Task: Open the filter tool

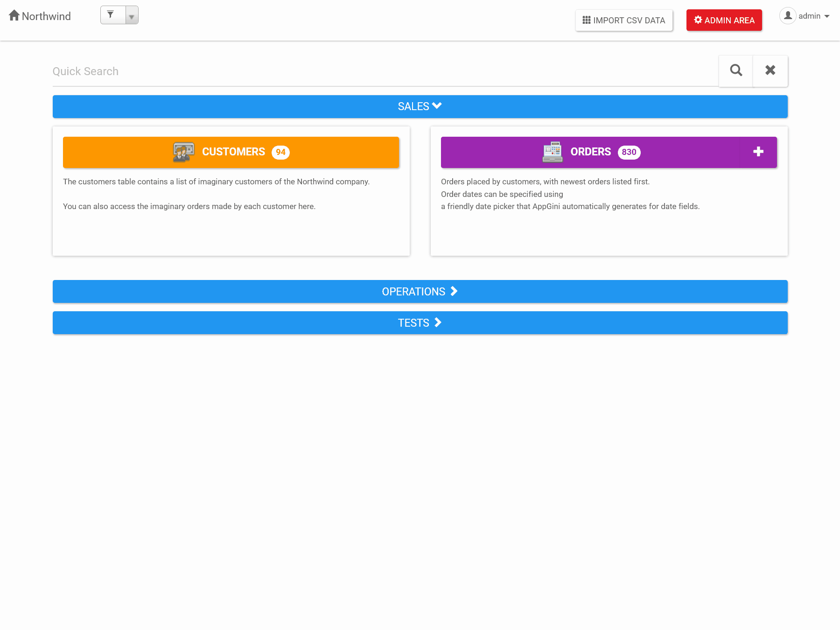Action: 110,14
